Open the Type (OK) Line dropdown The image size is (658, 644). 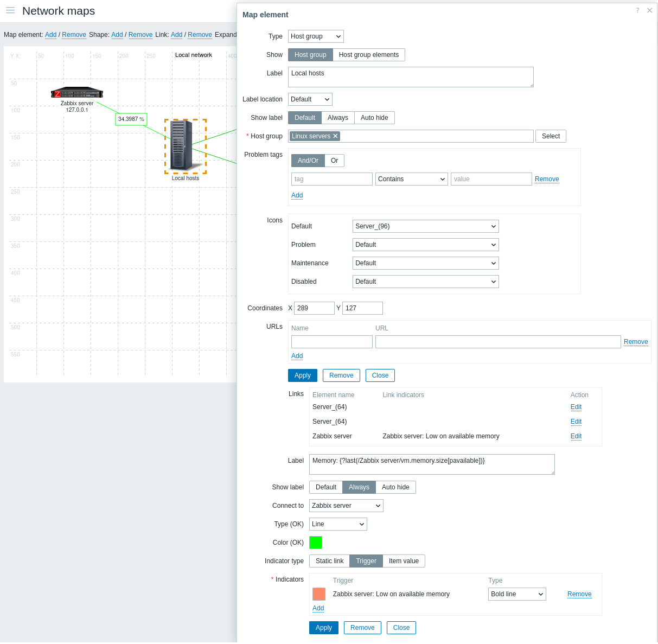pyautogui.click(x=338, y=524)
